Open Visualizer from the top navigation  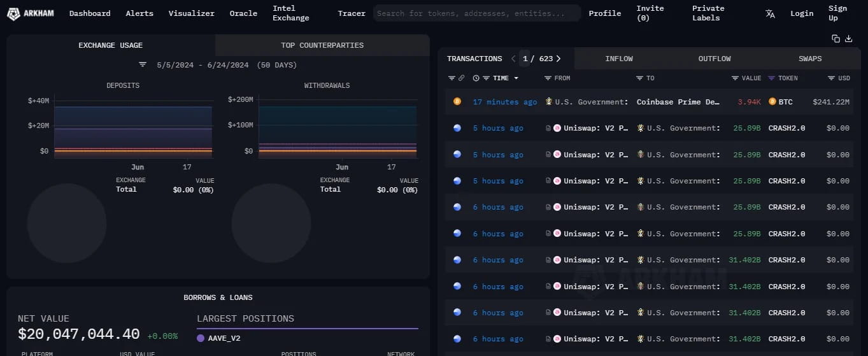191,13
